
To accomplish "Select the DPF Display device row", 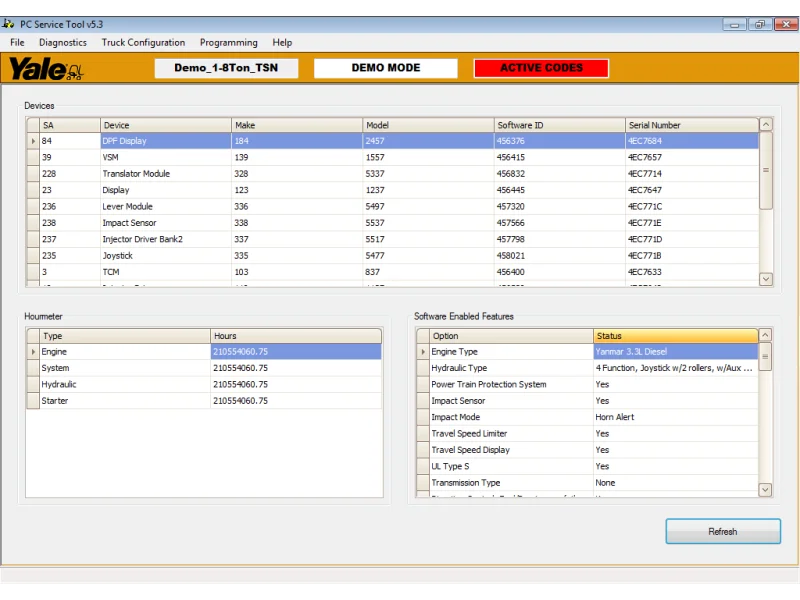I will (393, 141).
